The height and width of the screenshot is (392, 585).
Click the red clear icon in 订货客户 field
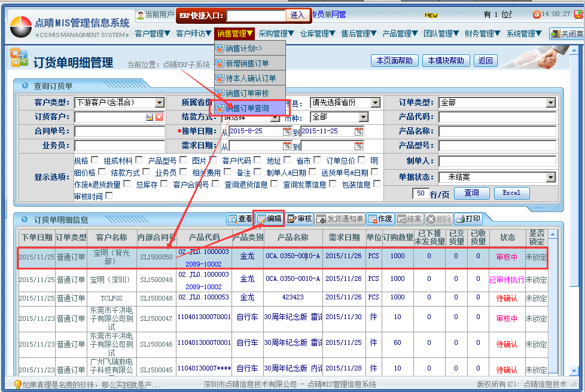[x=159, y=117]
